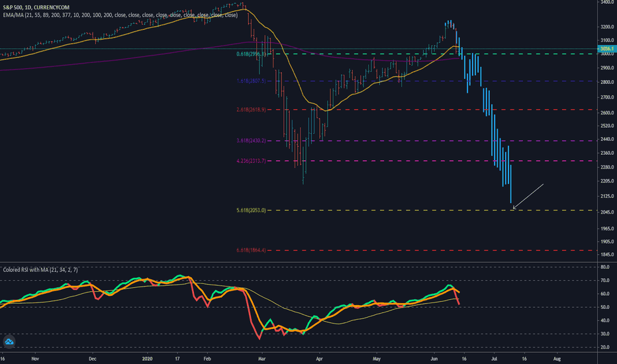Click the Apr date on time axis
The image size is (617, 364).
(319, 359)
